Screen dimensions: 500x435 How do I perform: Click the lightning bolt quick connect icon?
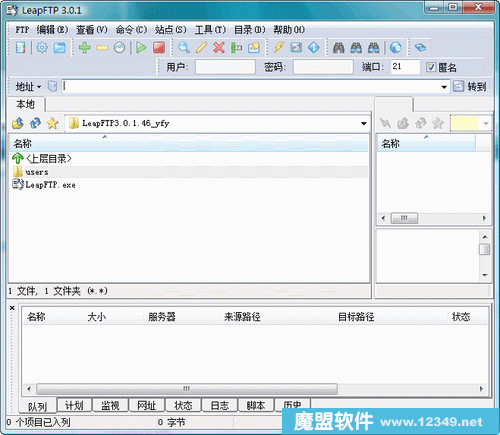point(279,47)
